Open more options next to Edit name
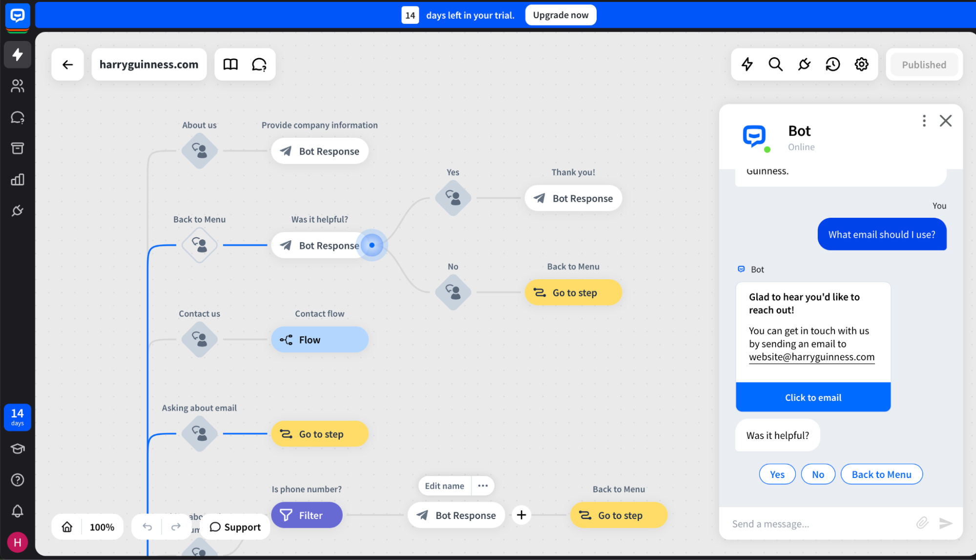The height and width of the screenshot is (560, 976). click(483, 485)
